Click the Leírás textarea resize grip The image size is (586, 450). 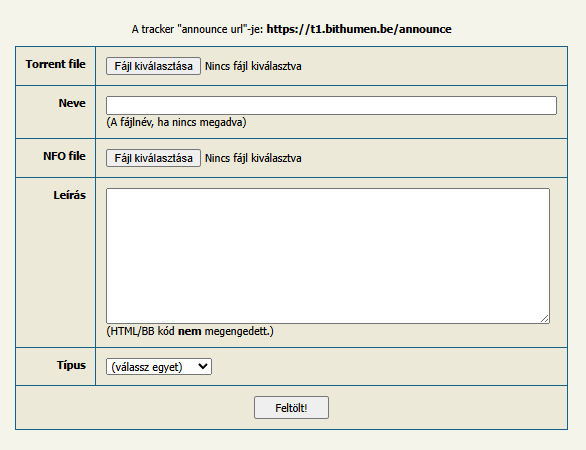tap(545, 319)
